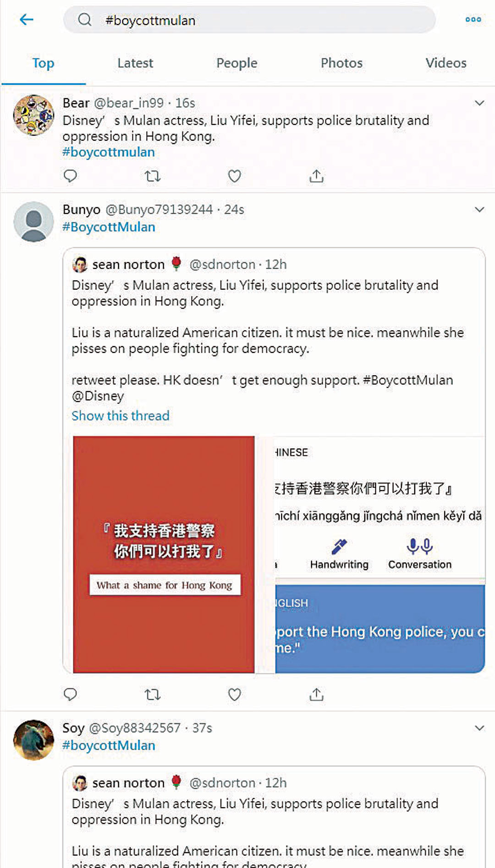495x868 pixels.
Task: Expand options chevron on Soy's tweet
Action: click(x=479, y=728)
